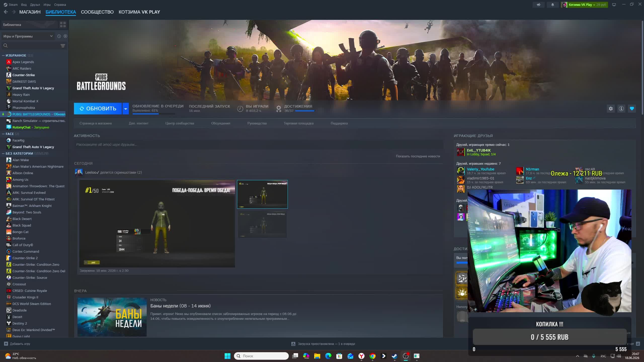644x362 pixels.
Task: Open Leeloo's profile avatar in activity
Action: click(x=79, y=172)
